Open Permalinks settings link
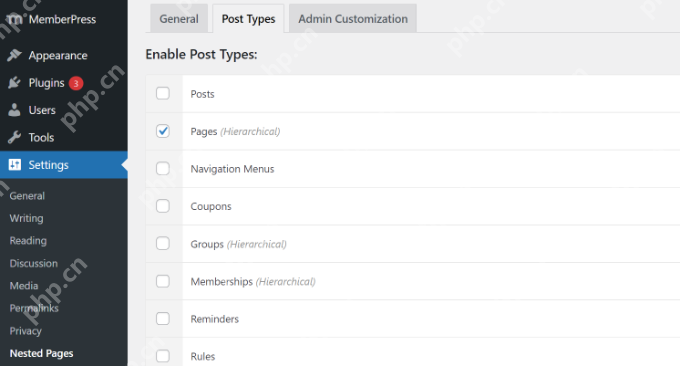Image resolution: width=680 pixels, height=366 pixels. [34, 308]
